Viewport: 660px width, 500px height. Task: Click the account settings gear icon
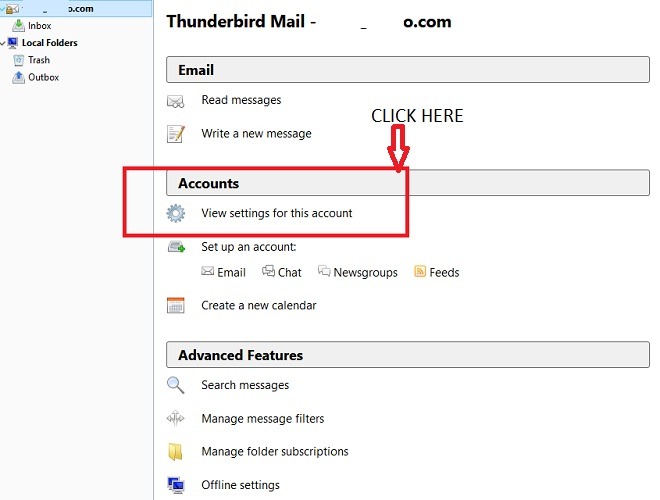pyautogui.click(x=176, y=213)
